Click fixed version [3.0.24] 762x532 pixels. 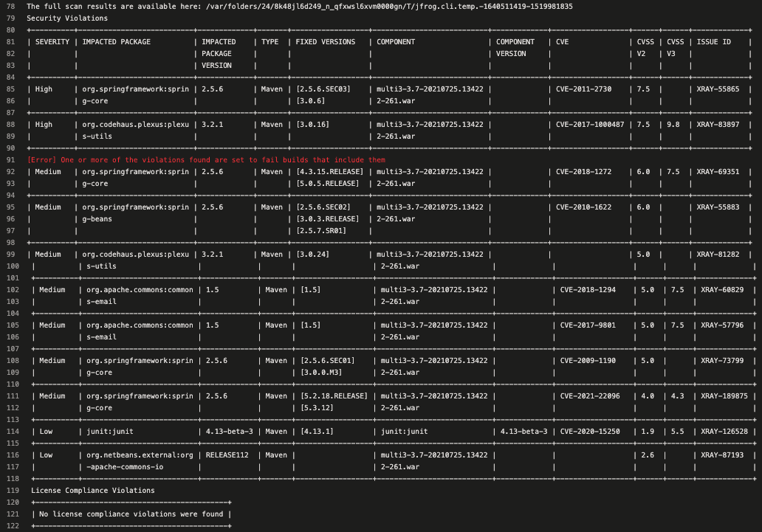(x=312, y=254)
